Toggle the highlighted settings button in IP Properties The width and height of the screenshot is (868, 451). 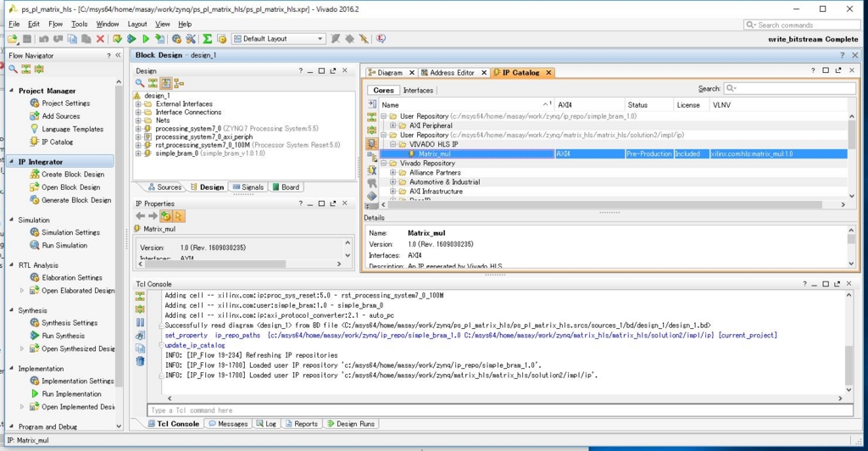pos(165,216)
